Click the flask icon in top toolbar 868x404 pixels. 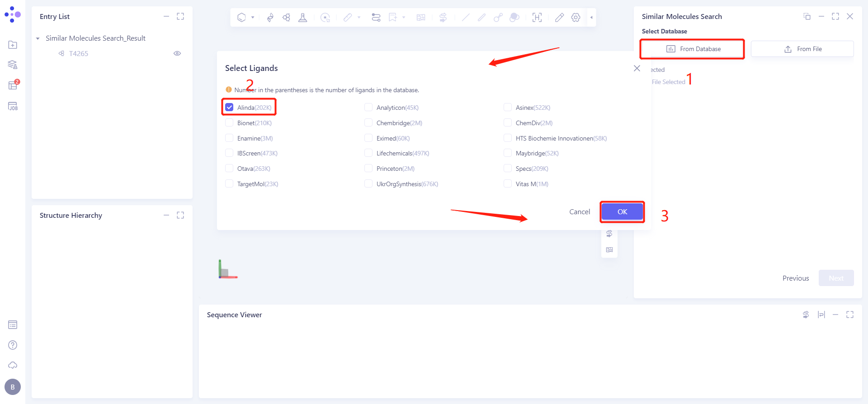[302, 18]
